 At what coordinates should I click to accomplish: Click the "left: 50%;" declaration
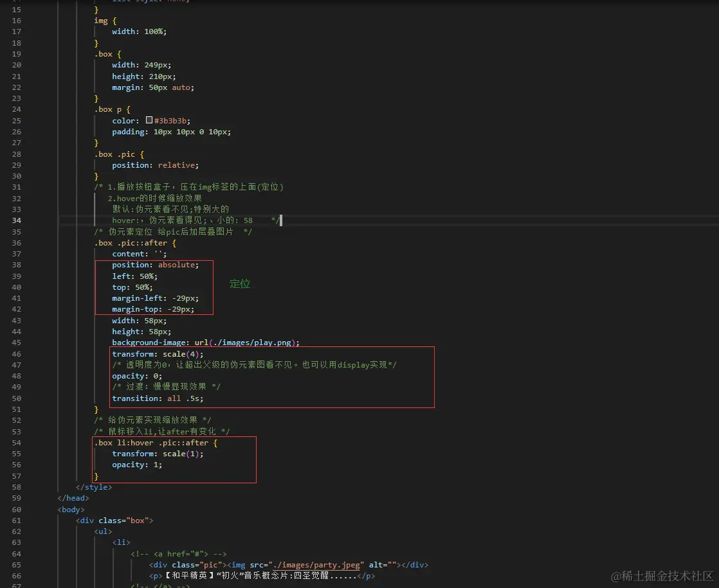point(135,276)
